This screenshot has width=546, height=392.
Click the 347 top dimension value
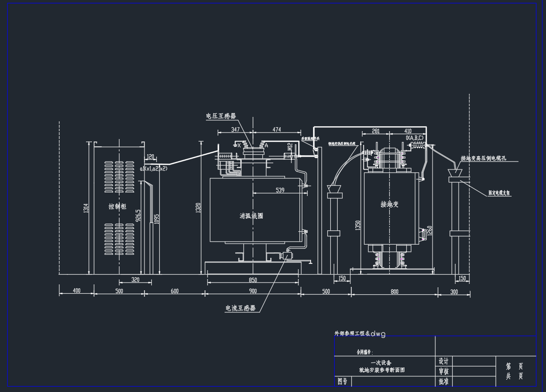click(235, 130)
